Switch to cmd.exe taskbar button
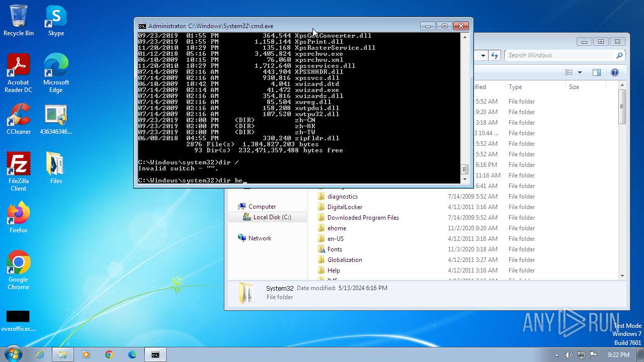Screen dimensions: 644x362 point(155,354)
